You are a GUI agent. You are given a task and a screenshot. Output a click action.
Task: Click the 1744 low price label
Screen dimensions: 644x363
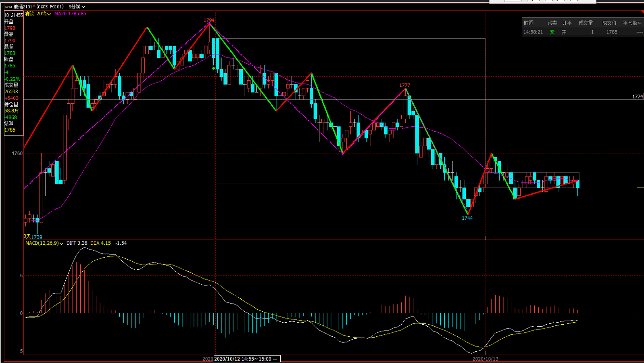click(x=467, y=218)
